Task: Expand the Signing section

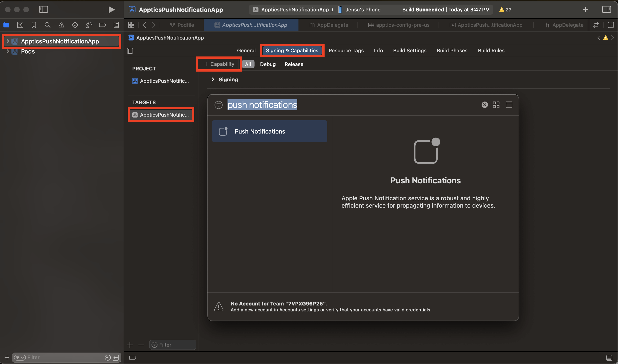Action: [x=213, y=79]
